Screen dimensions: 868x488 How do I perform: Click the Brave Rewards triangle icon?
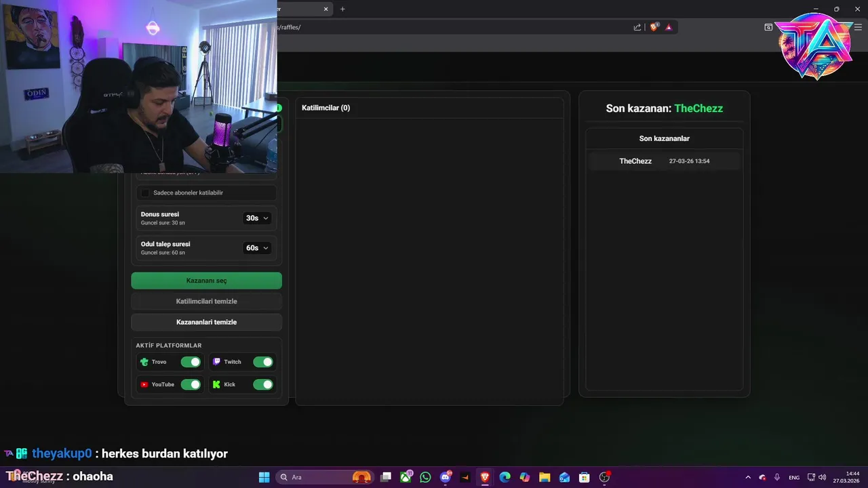pos(669,27)
